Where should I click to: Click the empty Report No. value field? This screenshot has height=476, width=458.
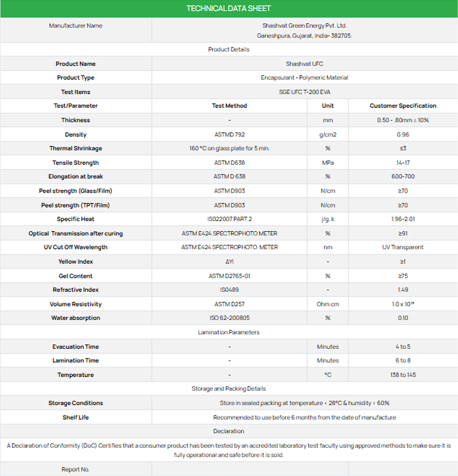tap(250, 469)
